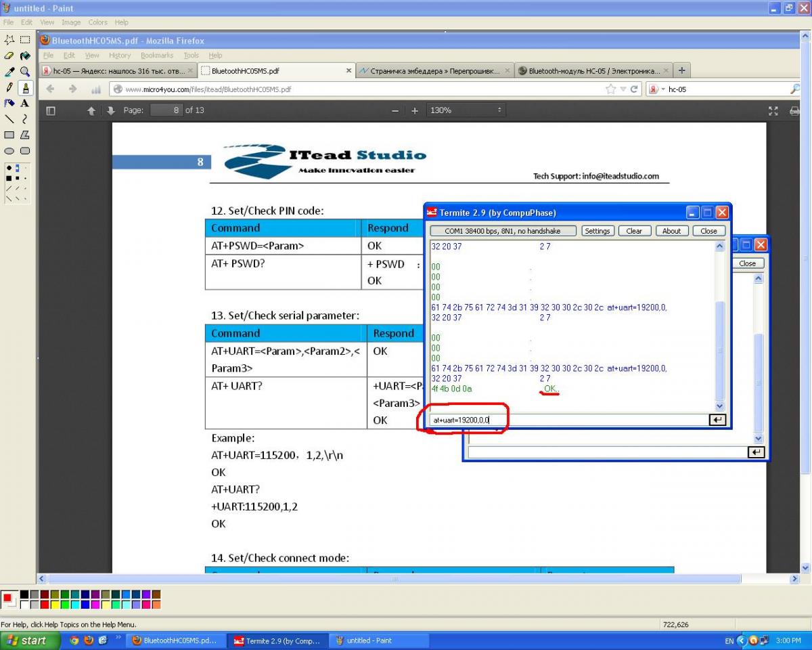This screenshot has width=812, height=650.
Task: Select the Rounded Rectangle tool
Action: [25, 150]
